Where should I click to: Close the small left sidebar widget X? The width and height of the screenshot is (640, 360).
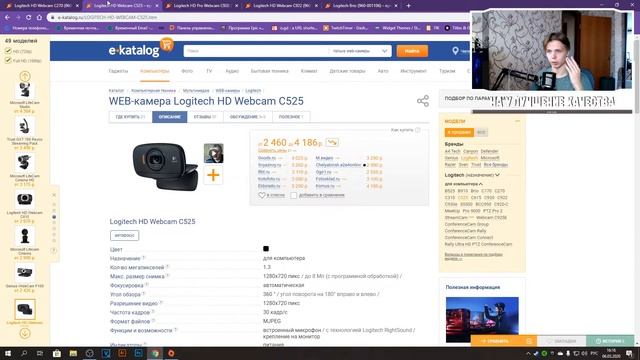pos(54,195)
